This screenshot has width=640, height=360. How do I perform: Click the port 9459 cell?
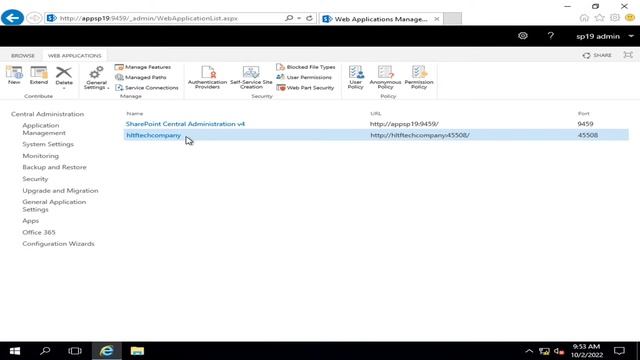click(x=585, y=124)
